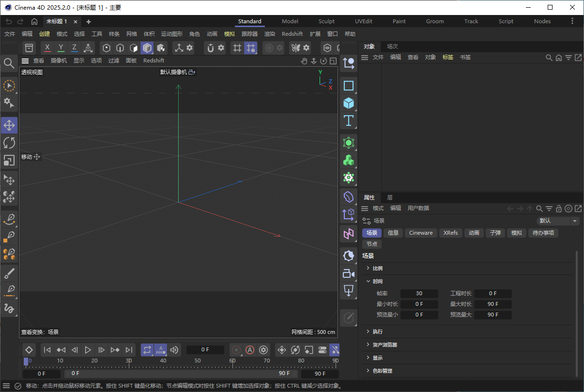Open viewport hamburger menu
The height and width of the screenshot is (392, 584).
click(25, 60)
